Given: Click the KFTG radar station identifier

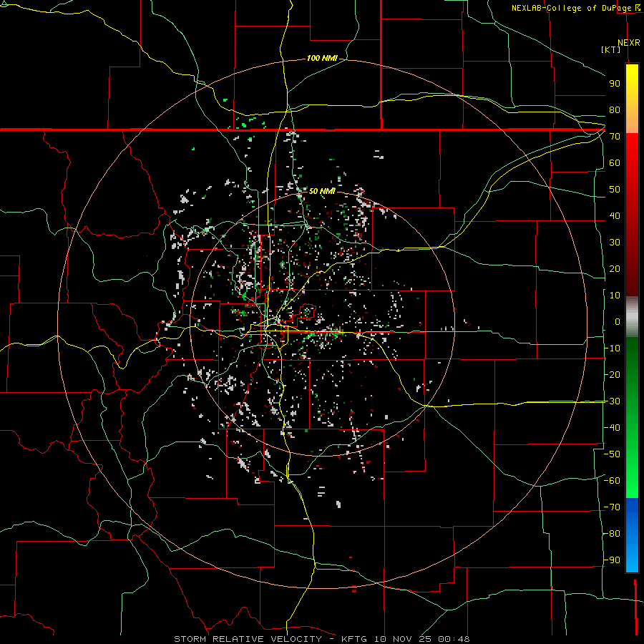Looking at the screenshot, I should 354,639.
